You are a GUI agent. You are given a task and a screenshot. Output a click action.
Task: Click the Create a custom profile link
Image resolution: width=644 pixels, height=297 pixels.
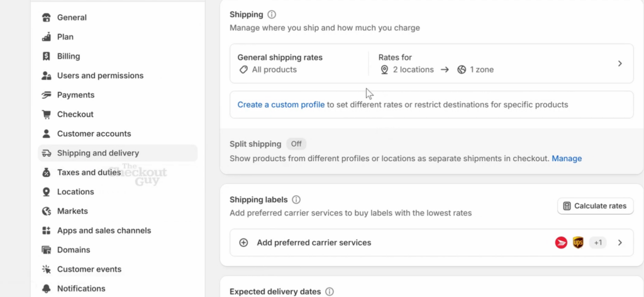281,105
